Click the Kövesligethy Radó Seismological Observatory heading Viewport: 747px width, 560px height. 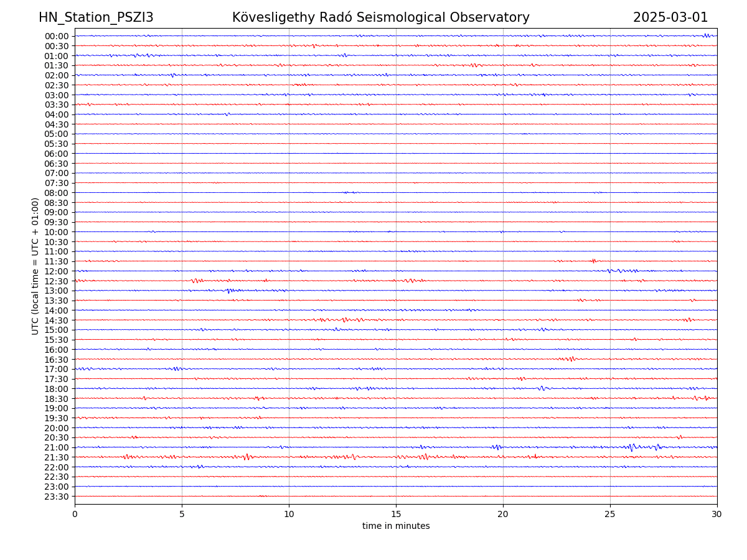pyautogui.click(x=380, y=17)
